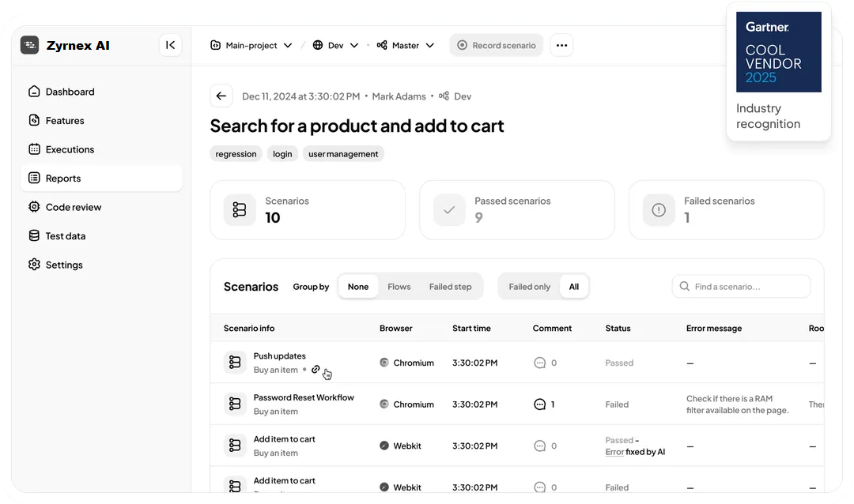
Task: Click the Settings gear icon in the sidebar
Action: click(34, 265)
